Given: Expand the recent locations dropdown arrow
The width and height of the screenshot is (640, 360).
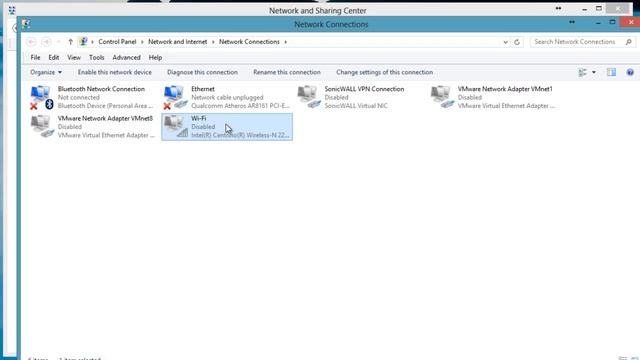Looking at the screenshot, I should point(59,42).
